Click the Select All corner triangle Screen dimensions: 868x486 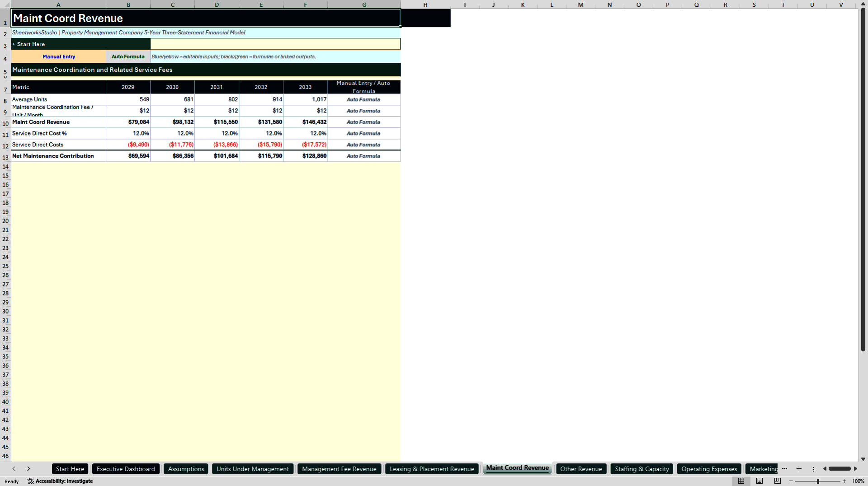pyautogui.click(x=5, y=5)
